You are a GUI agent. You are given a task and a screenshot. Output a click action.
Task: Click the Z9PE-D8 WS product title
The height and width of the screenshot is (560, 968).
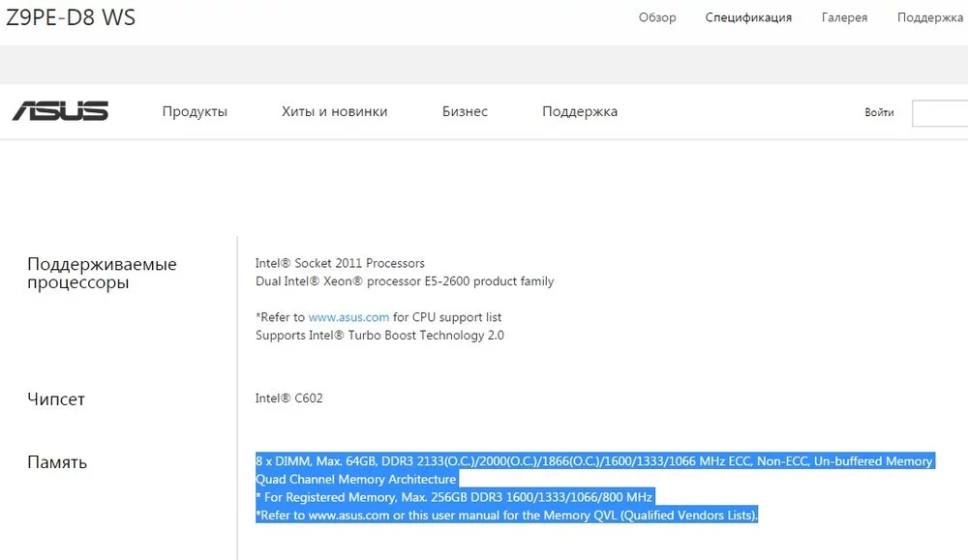click(71, 17)
